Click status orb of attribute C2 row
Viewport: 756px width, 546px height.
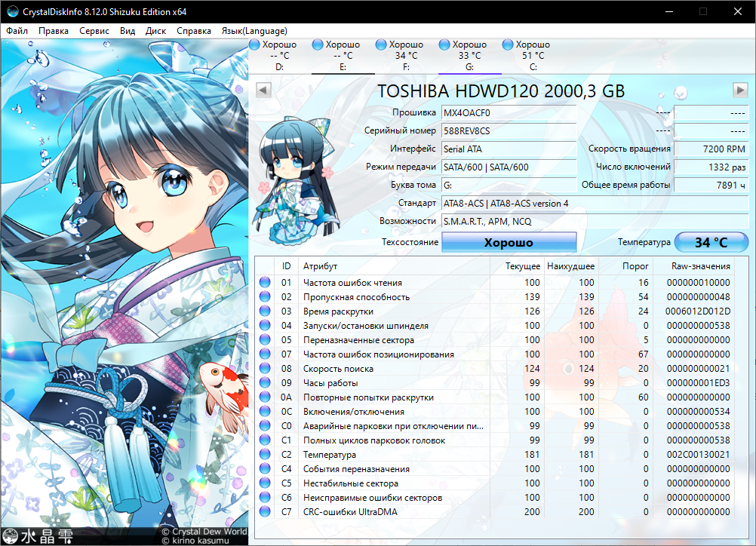[265, 455]
